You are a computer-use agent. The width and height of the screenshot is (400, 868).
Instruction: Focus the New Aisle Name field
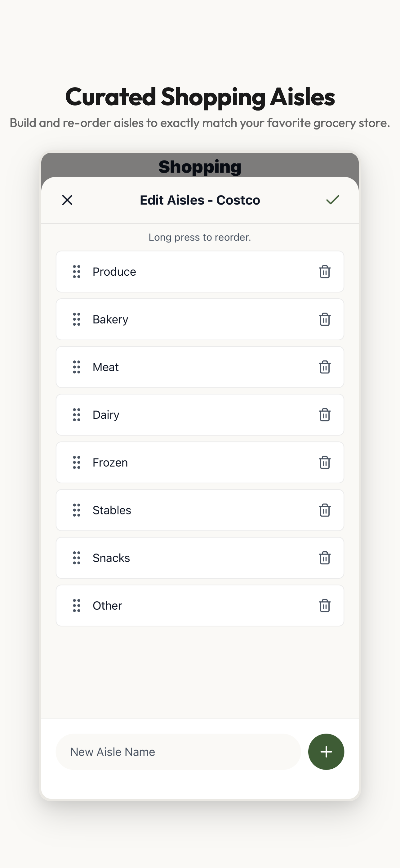click(x=178, y=752)
